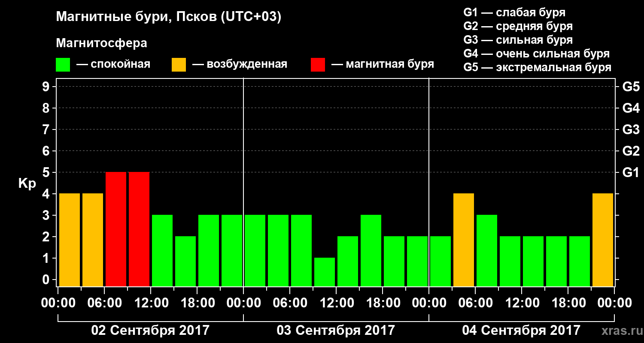Click the Kp 3 bar ending 18:00, 03 September
Image resolution: width=644 pixels, height=343 pixels.
click(x=371, y=250)
